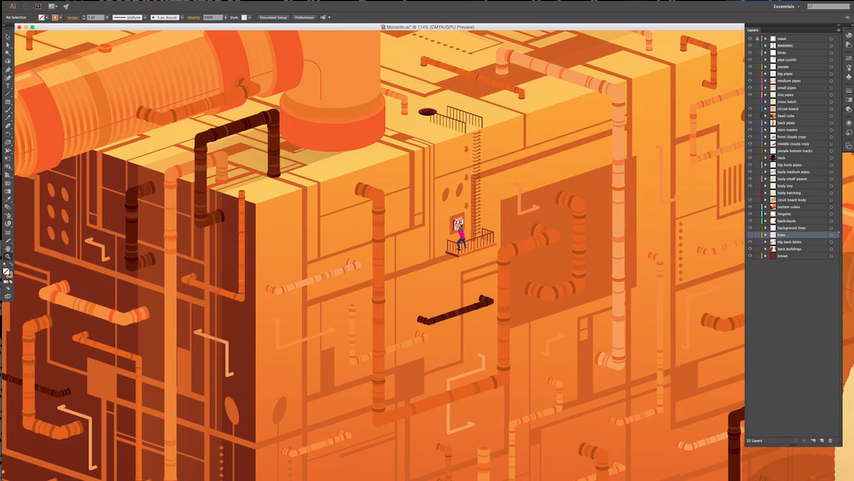Open the top icon in the right dock
Viewport: 854px width, 481px height.
coord(848,37)
